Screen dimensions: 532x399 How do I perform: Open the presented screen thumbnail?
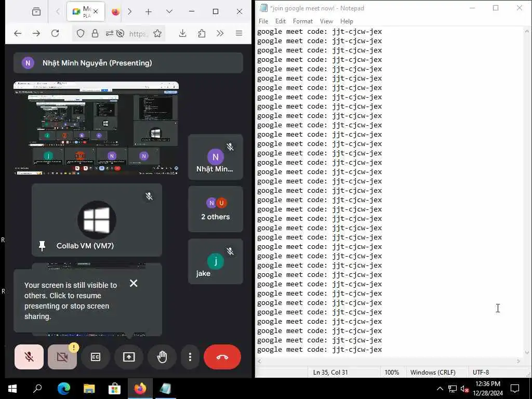click(x=96, y=128)
